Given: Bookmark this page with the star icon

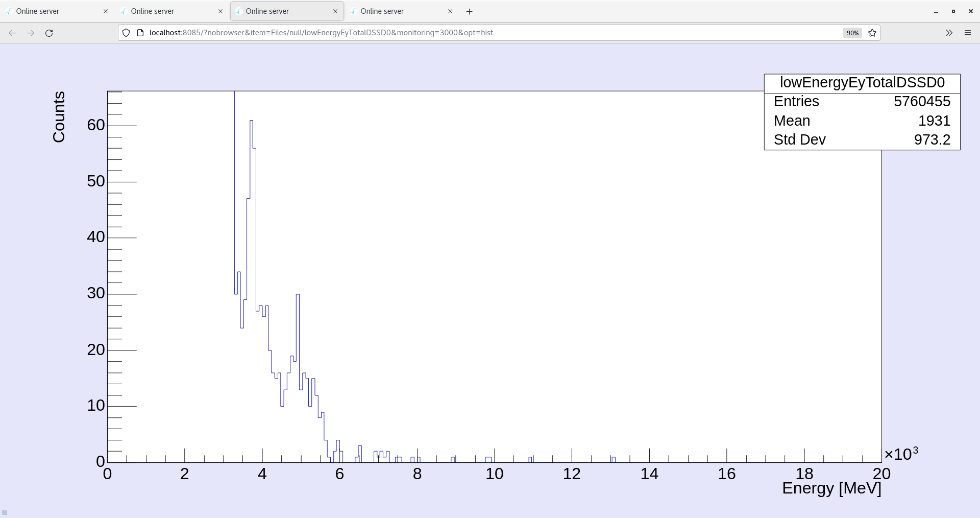Looking at the screenshot, I should [872, 33].
